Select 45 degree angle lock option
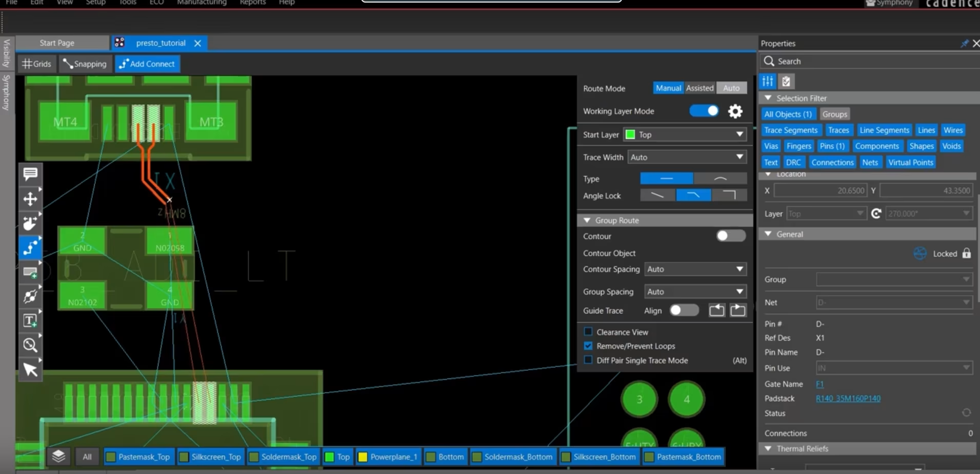The width and height of the screenshot is (980, 474). (693, 195)
